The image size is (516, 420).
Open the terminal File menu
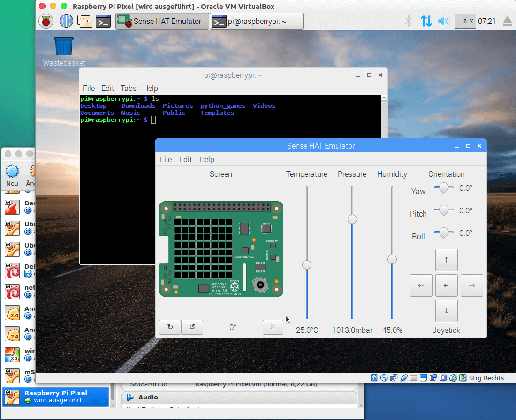(89, 88)
